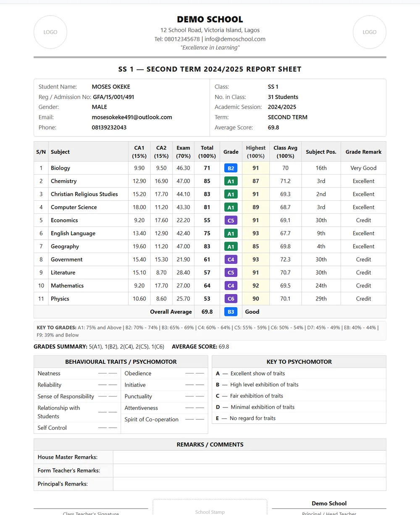420x515 pixels.
Task: Click Government class average 72.3
Action: click(286, 259)
